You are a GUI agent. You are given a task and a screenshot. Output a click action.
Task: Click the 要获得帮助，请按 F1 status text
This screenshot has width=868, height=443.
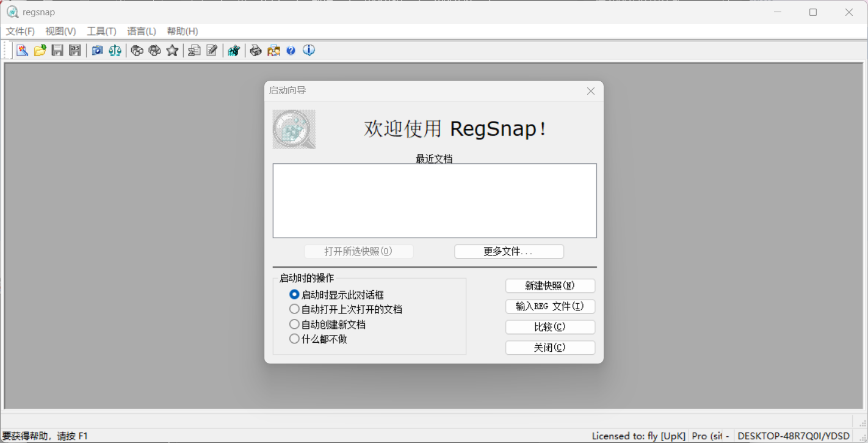click(45, 436)
